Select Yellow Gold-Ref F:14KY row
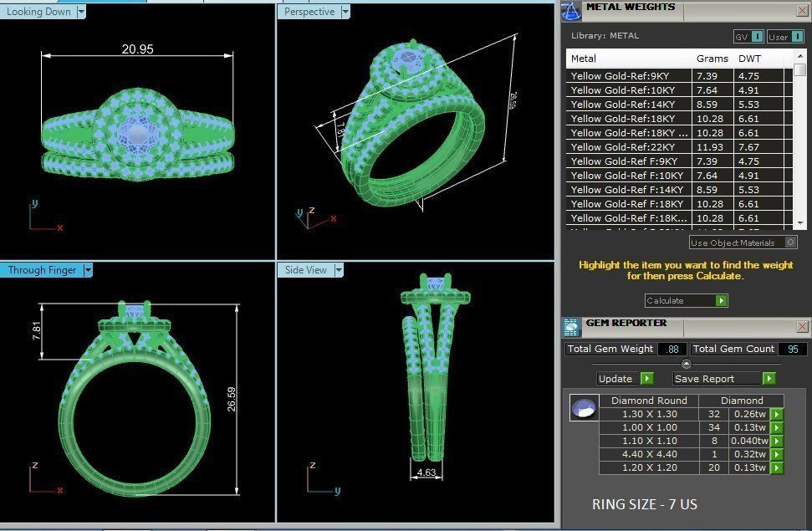This screenshot has height=531, width=812. point(679,190)
